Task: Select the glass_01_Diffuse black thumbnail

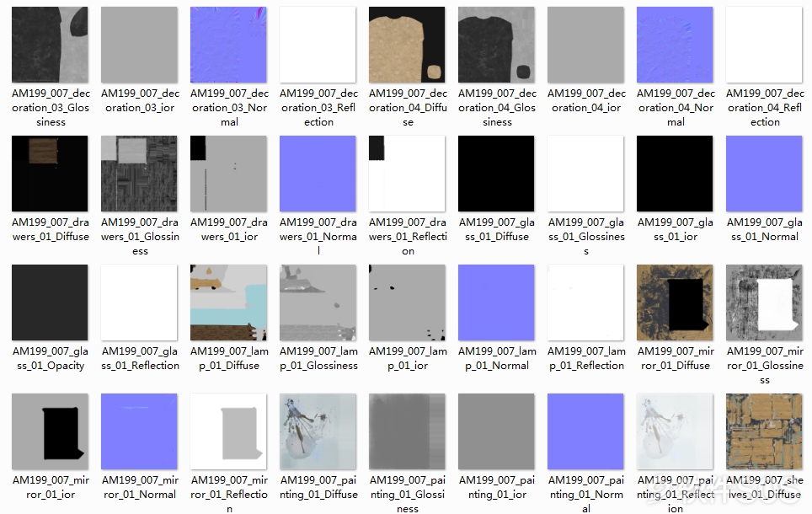Action: 496,174
